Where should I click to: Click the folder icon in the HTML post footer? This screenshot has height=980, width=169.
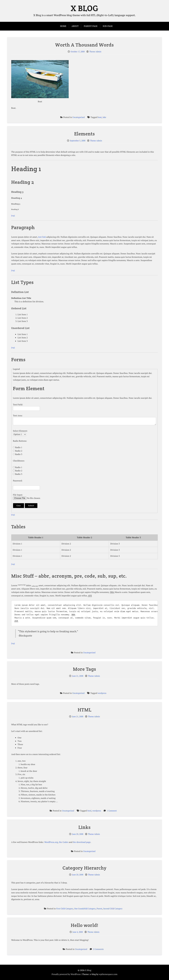pyautogui.click(x=51, y=811)
